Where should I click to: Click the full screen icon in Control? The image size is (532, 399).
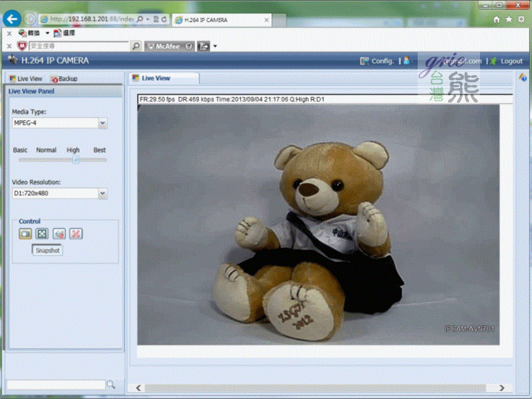click(x=42, y=234)
